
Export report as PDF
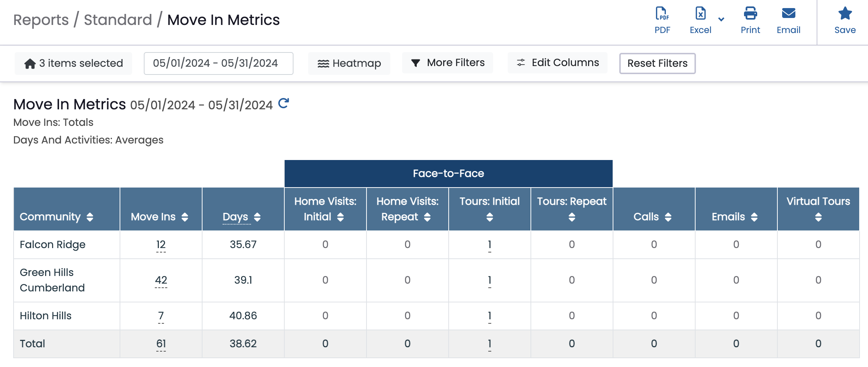pos(662,21)
